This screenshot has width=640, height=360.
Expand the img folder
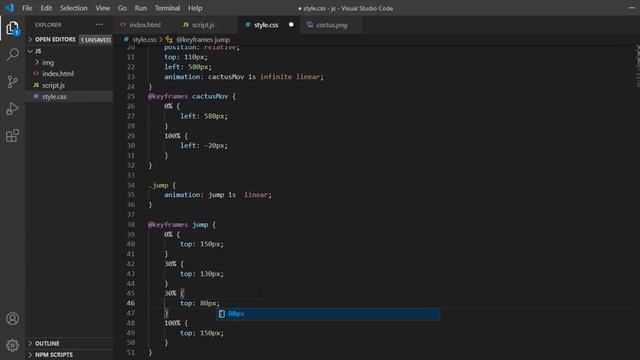click(37, 62)
